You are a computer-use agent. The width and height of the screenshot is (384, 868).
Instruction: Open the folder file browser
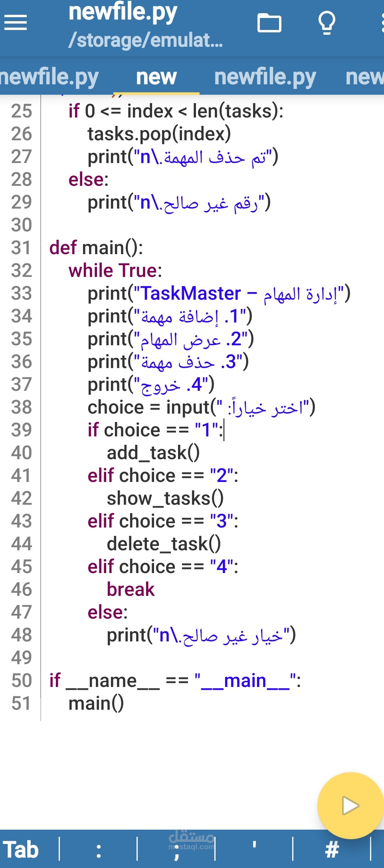[269, 23]
